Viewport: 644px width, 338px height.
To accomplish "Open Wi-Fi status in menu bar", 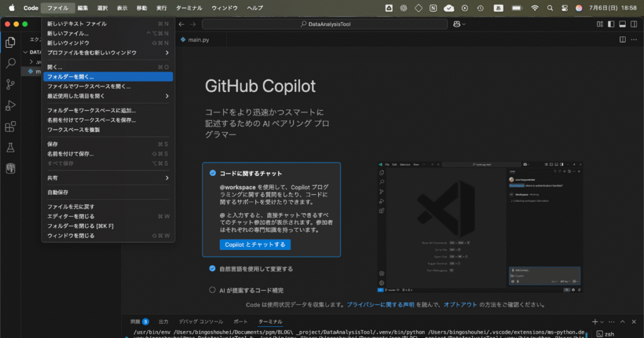I will tap(535, 8).
